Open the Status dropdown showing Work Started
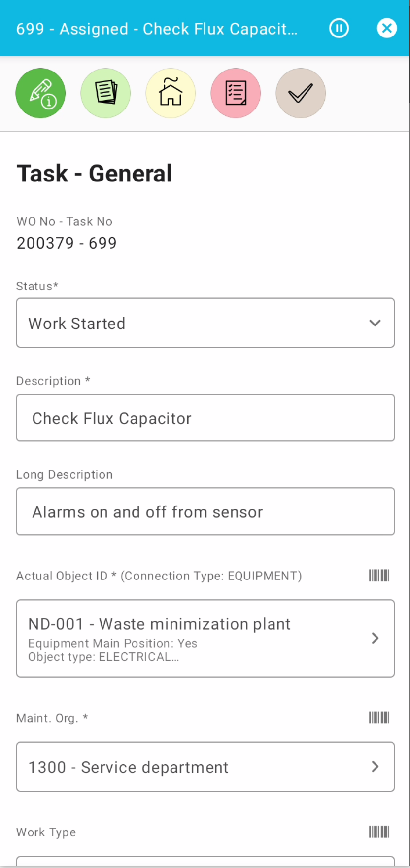Screen dimensions: 410x868 (x=197, y=323)
